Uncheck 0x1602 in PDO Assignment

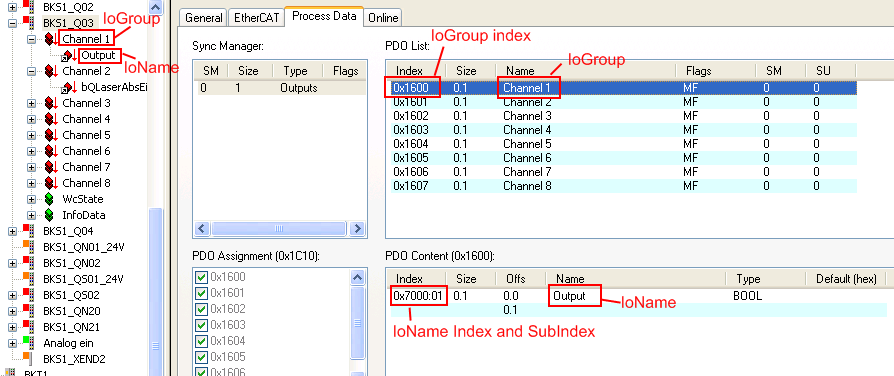201,309
